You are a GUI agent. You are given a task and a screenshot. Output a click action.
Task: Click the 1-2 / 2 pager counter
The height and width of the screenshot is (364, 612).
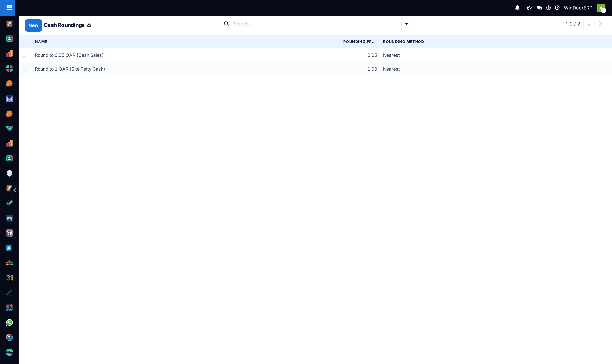pyautogui.click(x=573, y=24)
